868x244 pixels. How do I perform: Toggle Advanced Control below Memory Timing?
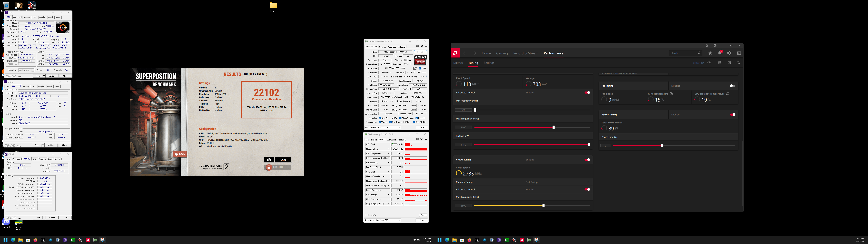[587, 189]
